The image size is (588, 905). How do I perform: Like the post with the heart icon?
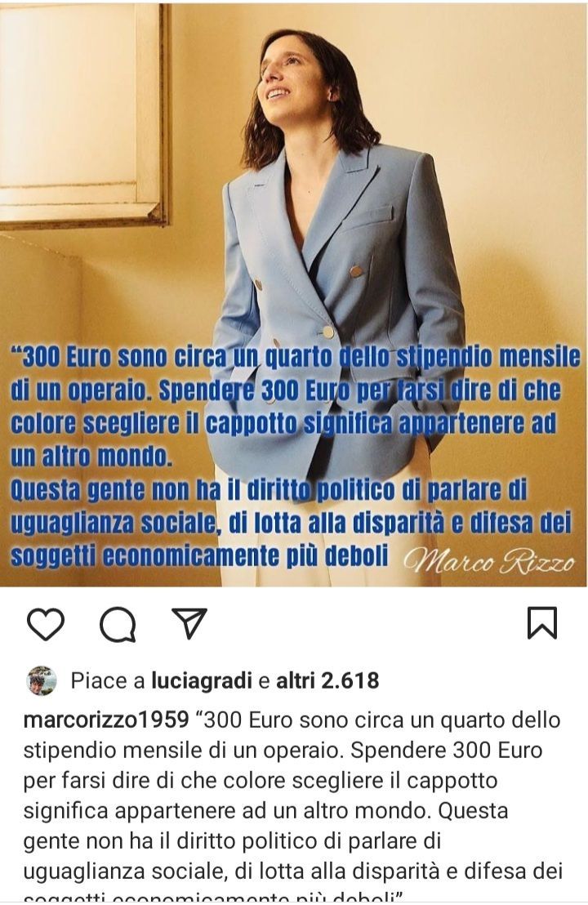46,624
